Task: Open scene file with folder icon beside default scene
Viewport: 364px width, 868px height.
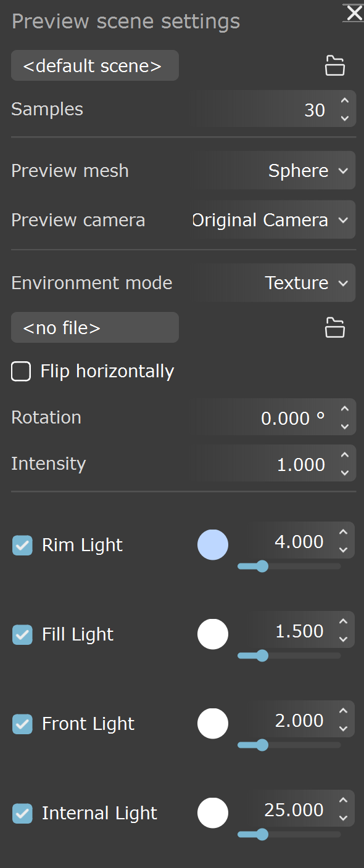Action: pyautogui.click(x=335, y=65)
